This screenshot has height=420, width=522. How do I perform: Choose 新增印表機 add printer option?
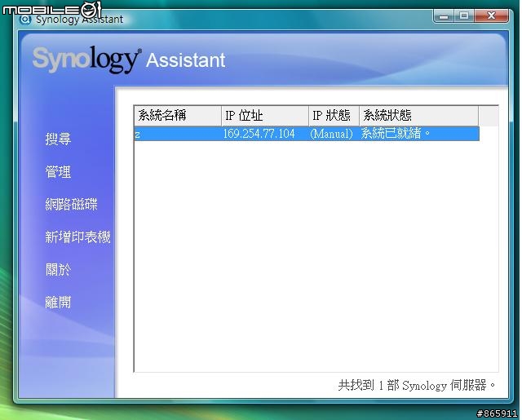[x=77, y=237]
